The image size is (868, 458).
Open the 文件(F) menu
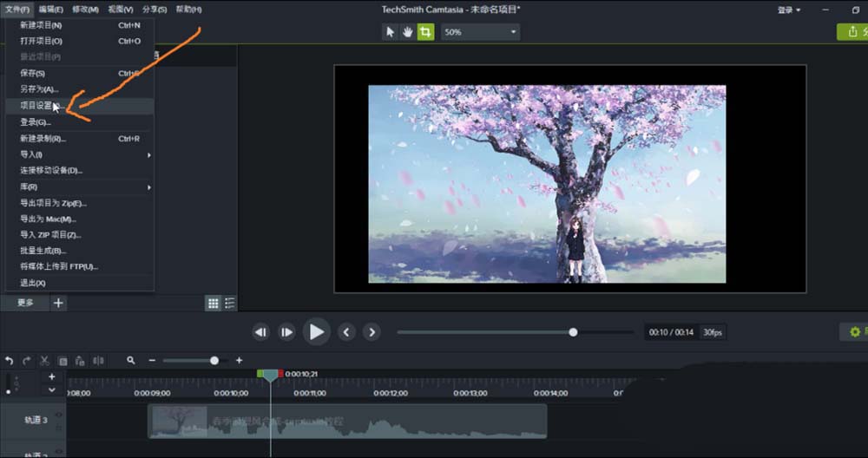[x=17, y=10]
